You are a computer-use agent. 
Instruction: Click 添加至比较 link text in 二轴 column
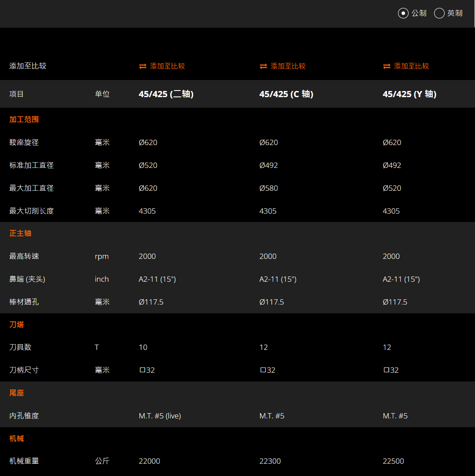pyautogui.click(x=167, y=66)
